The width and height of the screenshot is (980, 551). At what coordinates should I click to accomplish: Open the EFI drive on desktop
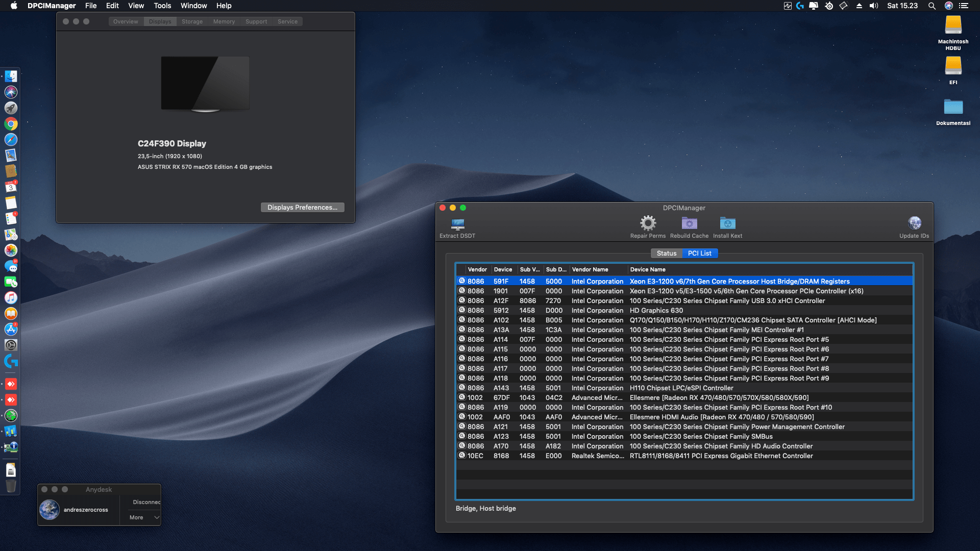[953, 66]
